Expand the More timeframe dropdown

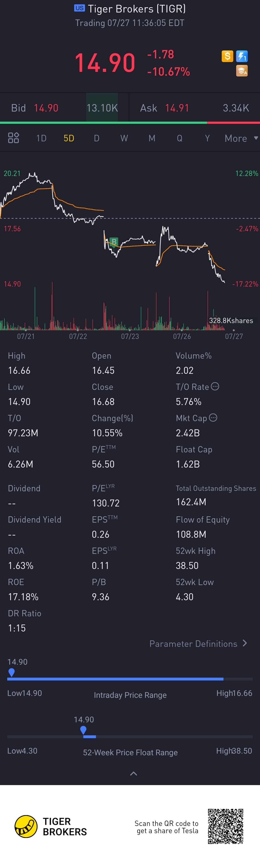pyautogui.click(x=241, y=138)
